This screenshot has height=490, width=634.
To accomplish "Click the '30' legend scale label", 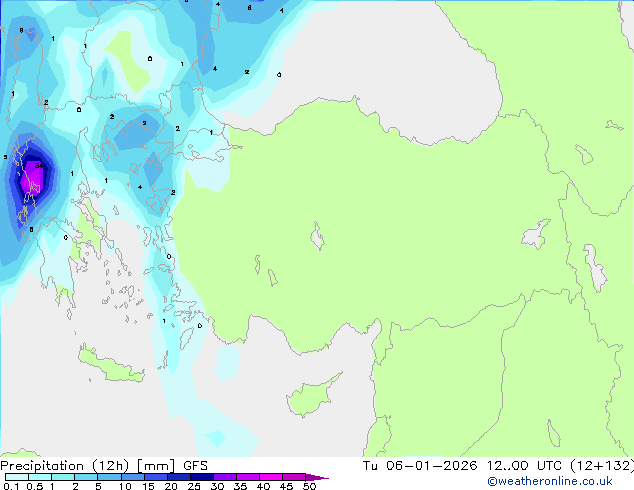I will [217, 486].
